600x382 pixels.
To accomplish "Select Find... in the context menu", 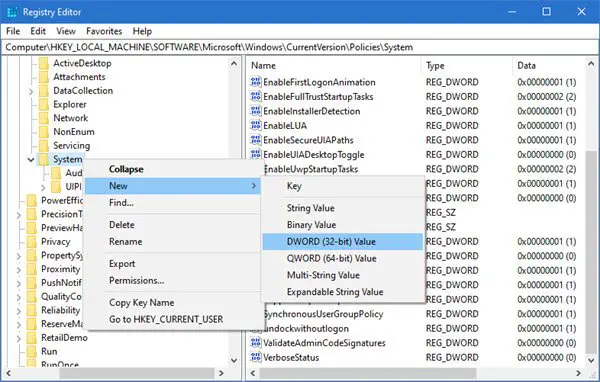I will pyautogui.click(x=172, y=203).
